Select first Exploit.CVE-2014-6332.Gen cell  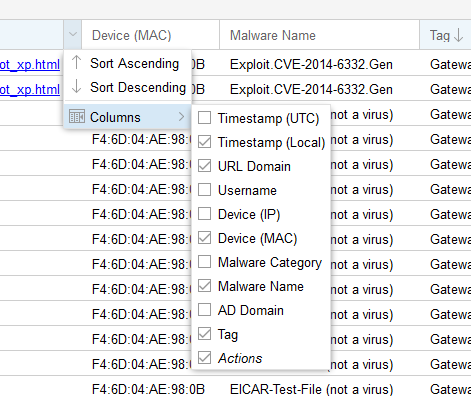311,64
